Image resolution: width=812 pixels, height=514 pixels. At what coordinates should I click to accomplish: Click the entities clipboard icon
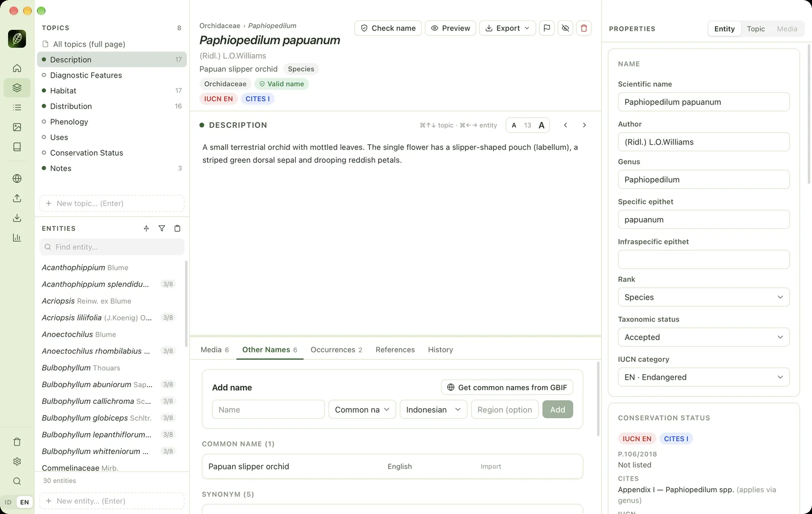pos(177,228)
